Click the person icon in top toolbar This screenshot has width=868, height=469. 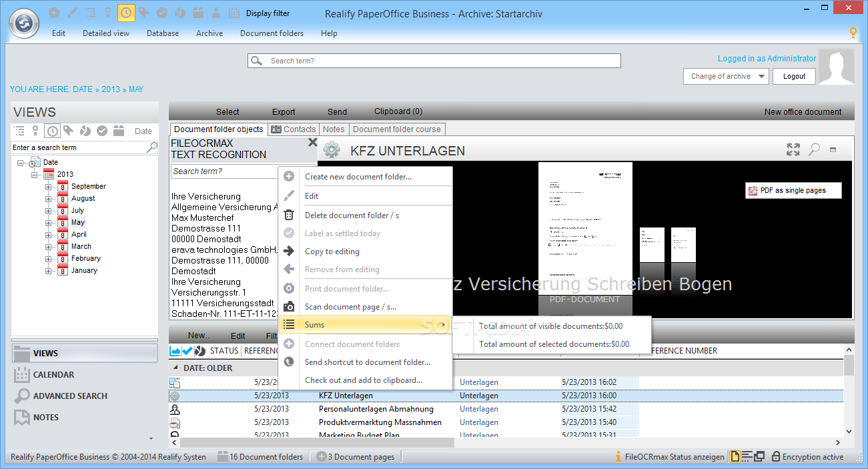pos(215,13)
